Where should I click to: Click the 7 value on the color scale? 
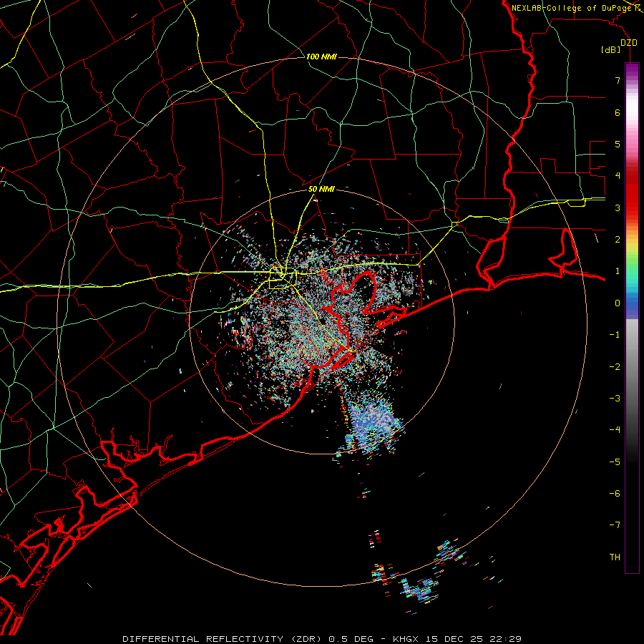618,80
